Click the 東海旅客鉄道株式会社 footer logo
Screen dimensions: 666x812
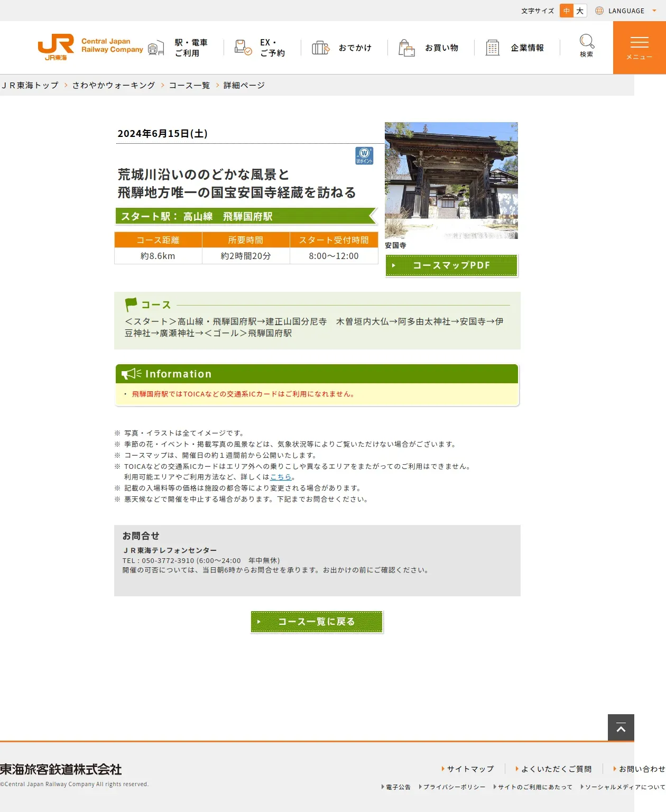(61, 770)
